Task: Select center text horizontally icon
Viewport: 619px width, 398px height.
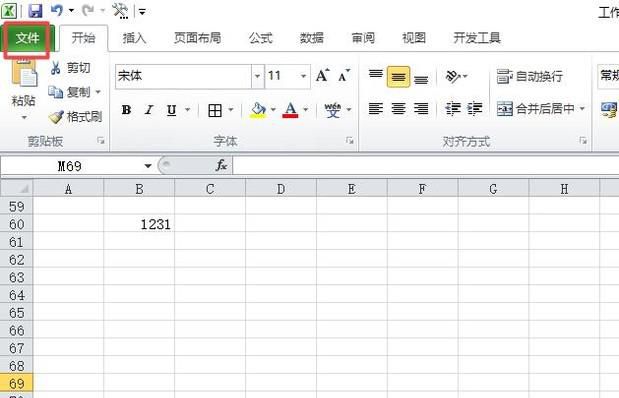Action: point(398,108)
